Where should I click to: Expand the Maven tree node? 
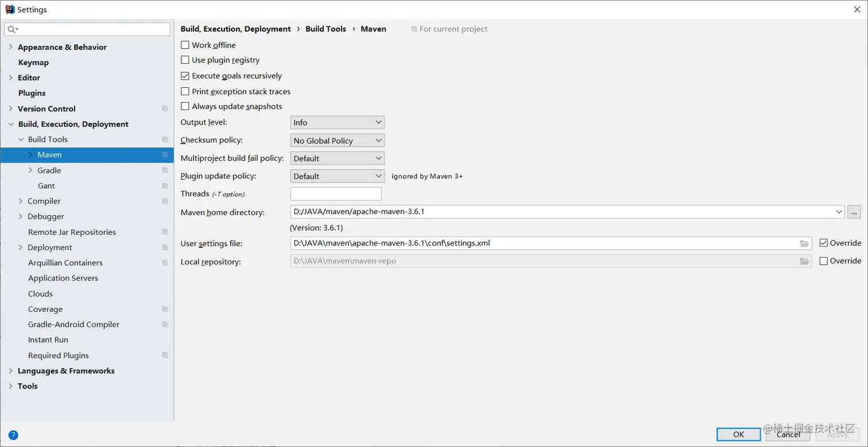[x=30, y=155]
